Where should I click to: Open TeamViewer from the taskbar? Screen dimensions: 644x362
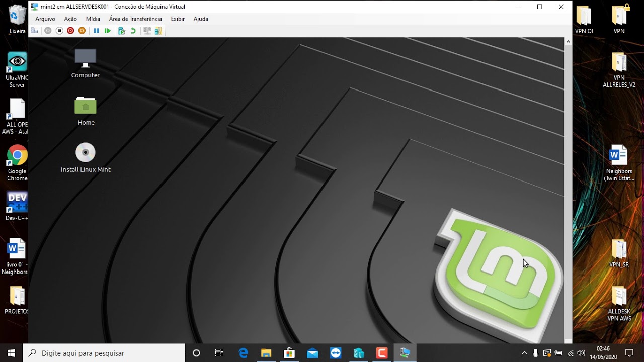coord(336,353)
